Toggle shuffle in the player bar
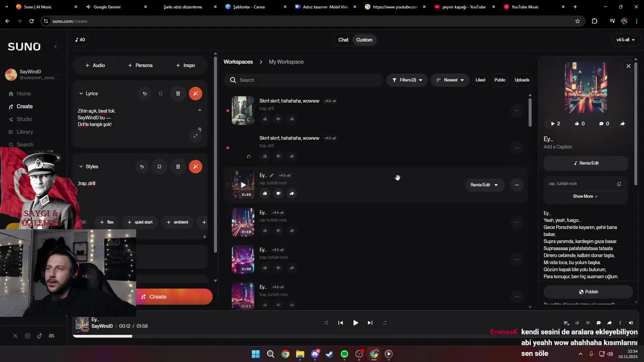 [x=326, y=323]
